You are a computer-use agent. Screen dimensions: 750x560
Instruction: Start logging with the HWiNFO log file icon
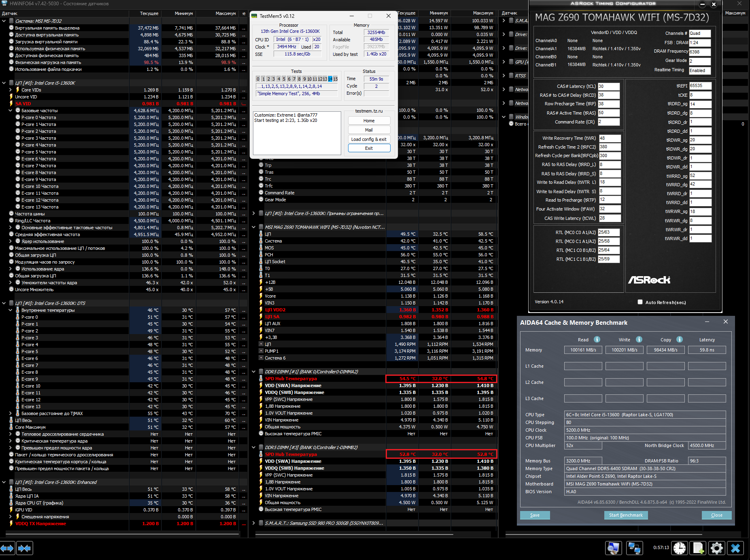[698, 548]
